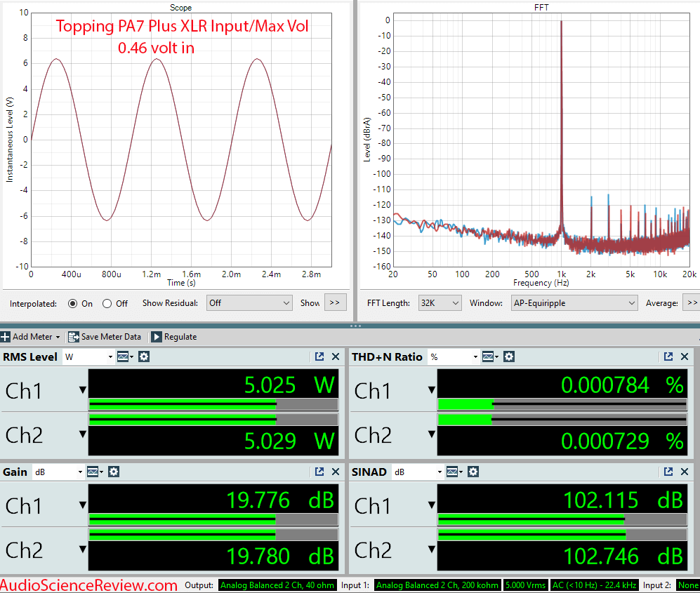Image resolution: width=700 pixels, height=593 pixels.
Task: Expand Ch2 arrow in SINAD meter
Action: pos(432,549)
